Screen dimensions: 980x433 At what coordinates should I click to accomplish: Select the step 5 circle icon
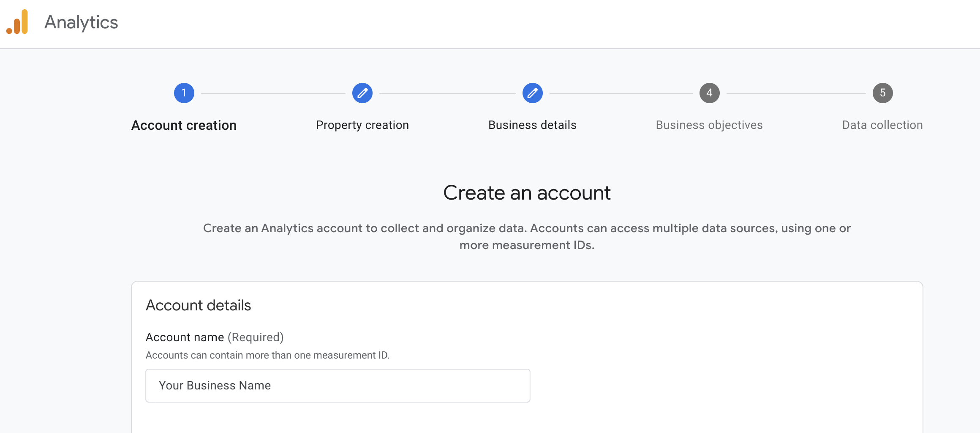point(883,93)
